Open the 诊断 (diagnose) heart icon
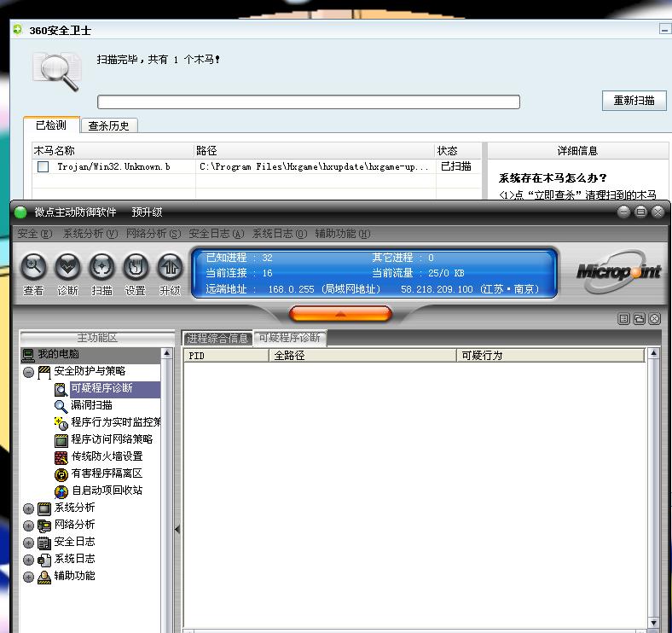The width and height of the screenshot is (672, 633). pos(67,267)
